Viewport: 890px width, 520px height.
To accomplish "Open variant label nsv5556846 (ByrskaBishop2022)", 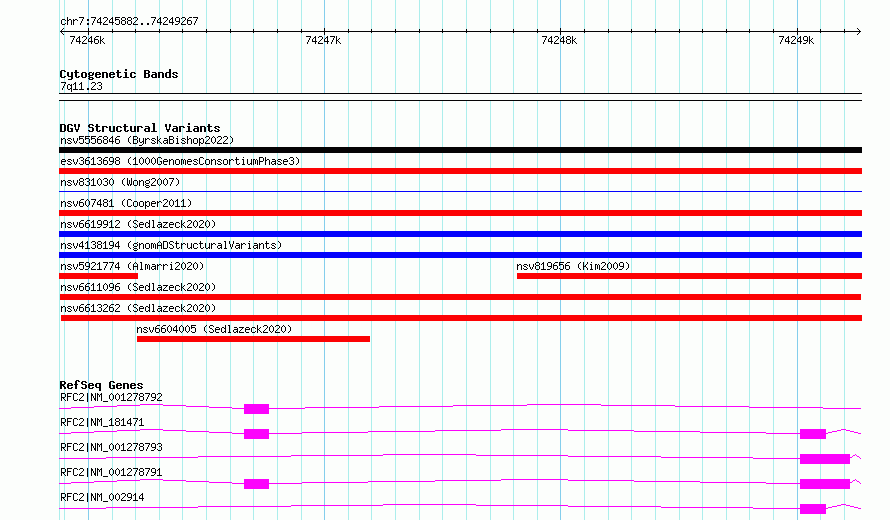I will pyautogui.click(x=147, y=140).
